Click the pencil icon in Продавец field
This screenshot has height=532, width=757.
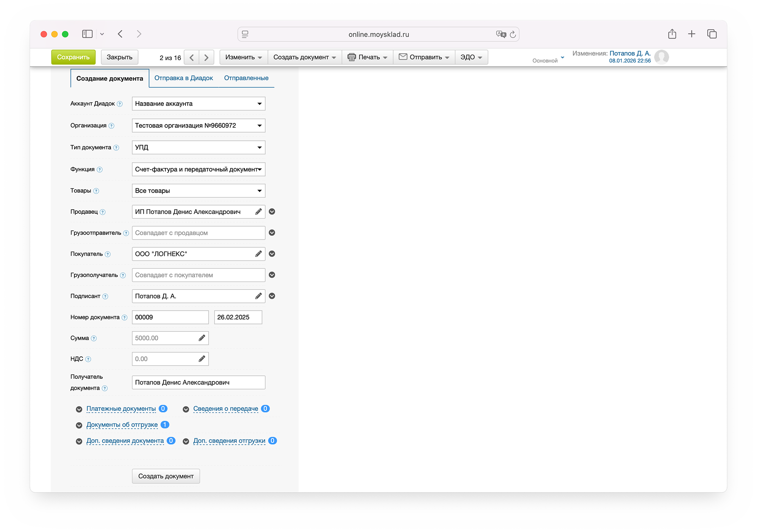click(259, 212)
